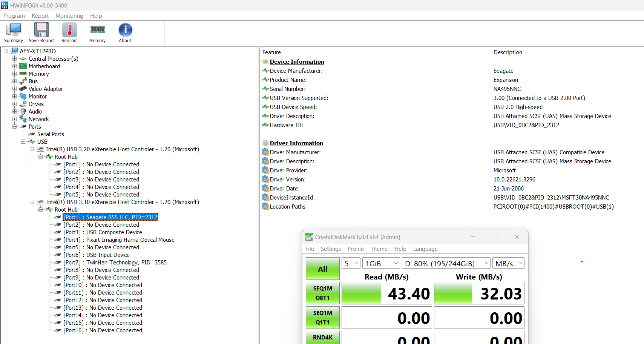The image size is (644, 344).
Task: Click the USB 3.20 Host Controller icon
Action: (x=40, y=149)
